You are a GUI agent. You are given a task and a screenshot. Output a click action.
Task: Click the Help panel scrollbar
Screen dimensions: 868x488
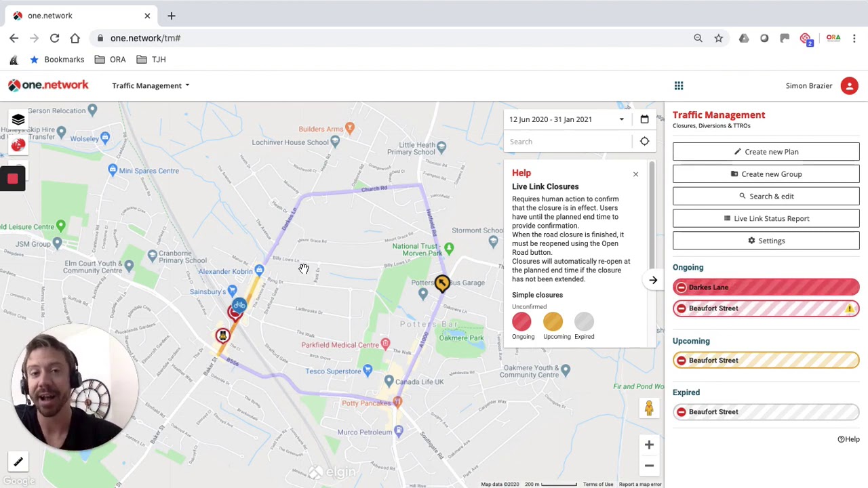click(652, 215)
